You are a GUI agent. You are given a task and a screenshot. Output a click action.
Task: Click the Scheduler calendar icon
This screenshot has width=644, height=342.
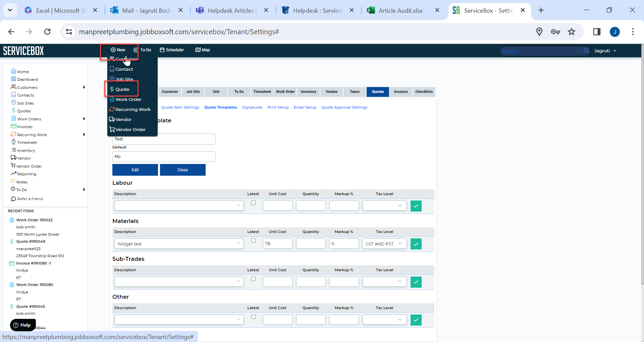(x=162, y=50)
